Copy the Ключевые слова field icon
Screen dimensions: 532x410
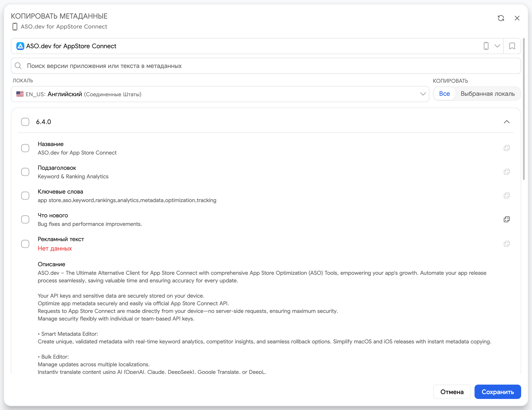[507, 196]
